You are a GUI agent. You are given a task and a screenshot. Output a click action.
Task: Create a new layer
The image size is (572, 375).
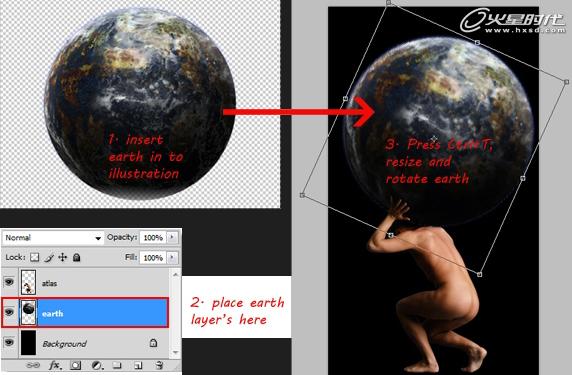coord(138,365)
